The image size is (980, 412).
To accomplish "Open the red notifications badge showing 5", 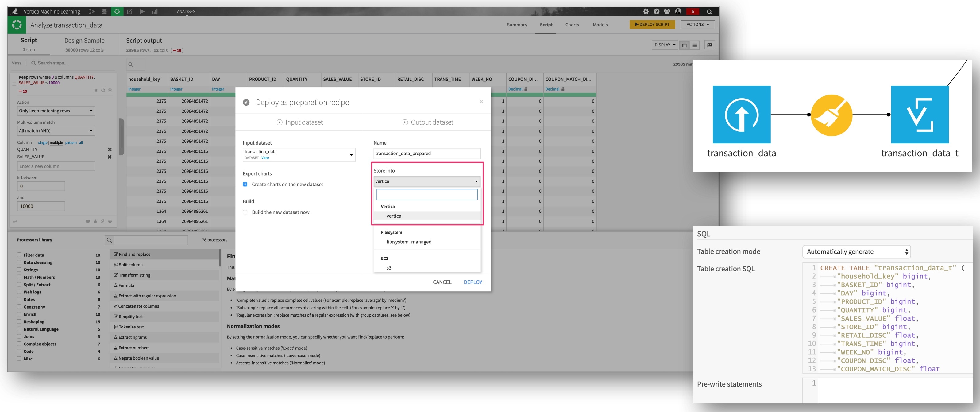I will coord(693,11).
